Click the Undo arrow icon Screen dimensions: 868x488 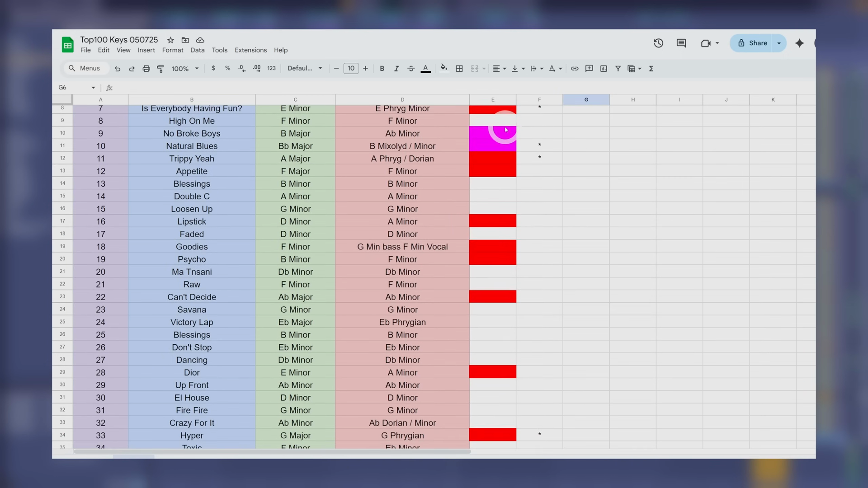[x=118, y=69]
